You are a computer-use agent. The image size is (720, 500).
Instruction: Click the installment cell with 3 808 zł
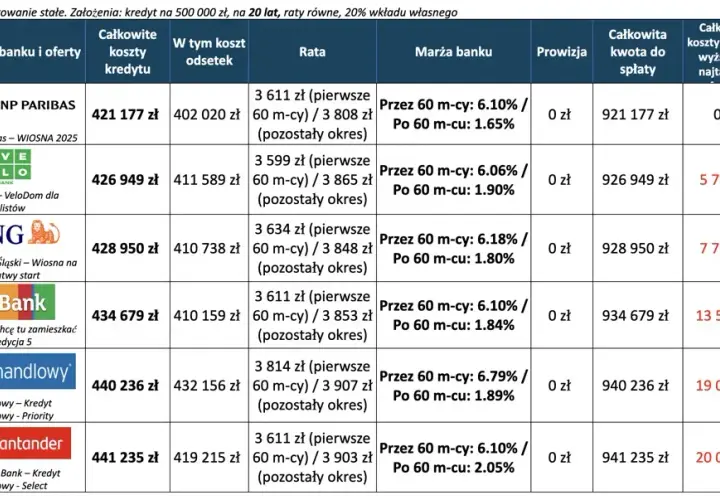[312, 114]
